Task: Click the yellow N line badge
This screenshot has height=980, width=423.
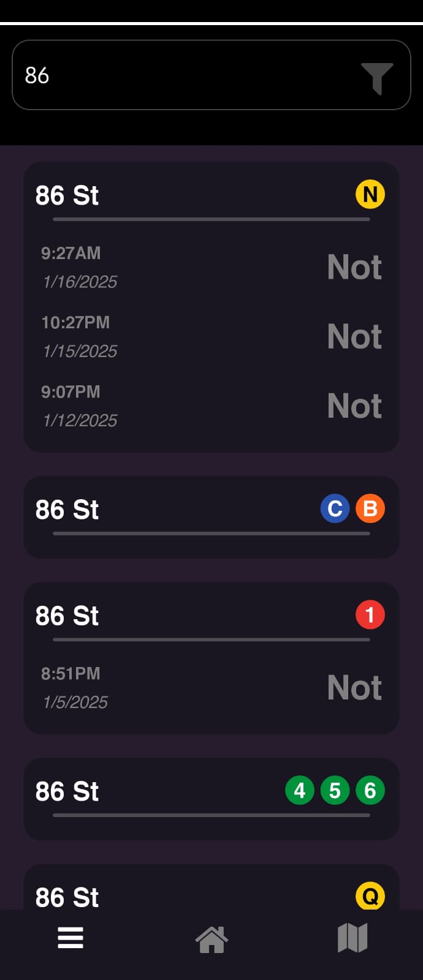Action: [x=370, y=195]
